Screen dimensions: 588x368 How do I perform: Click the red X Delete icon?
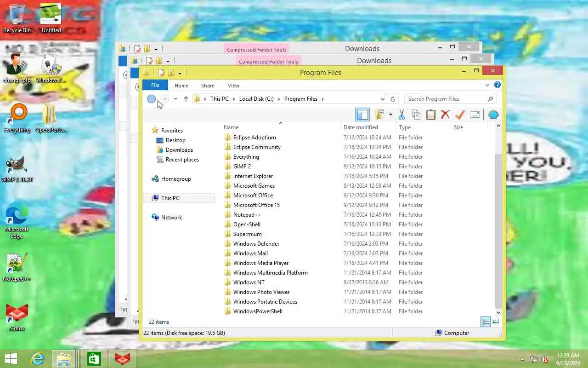click(x=445, y=115)
